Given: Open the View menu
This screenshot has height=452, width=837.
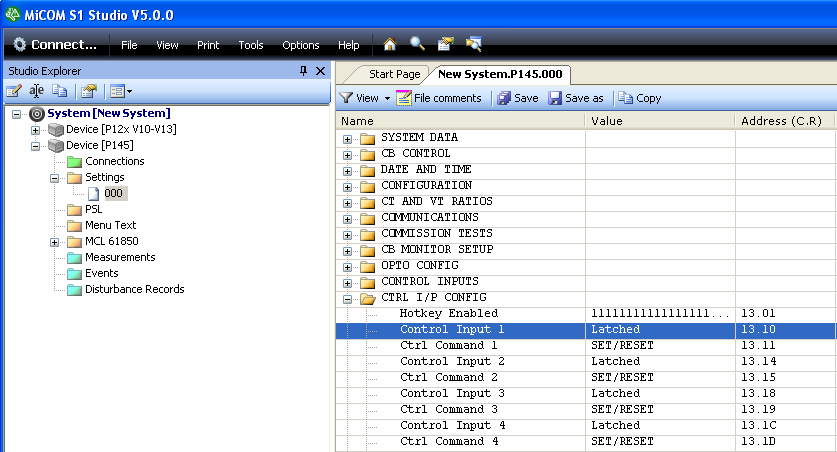Looking at the screenshot, I should (x=167, y=45).
